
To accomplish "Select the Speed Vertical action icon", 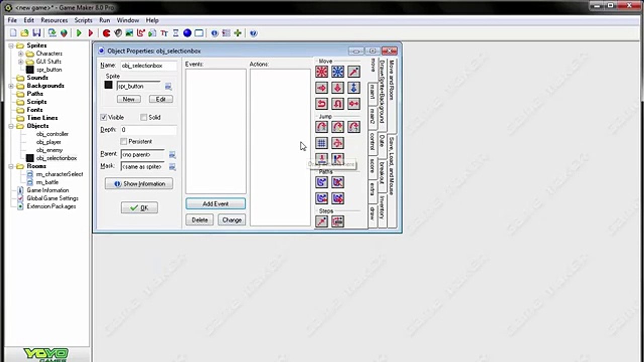I will coord(338,88).
